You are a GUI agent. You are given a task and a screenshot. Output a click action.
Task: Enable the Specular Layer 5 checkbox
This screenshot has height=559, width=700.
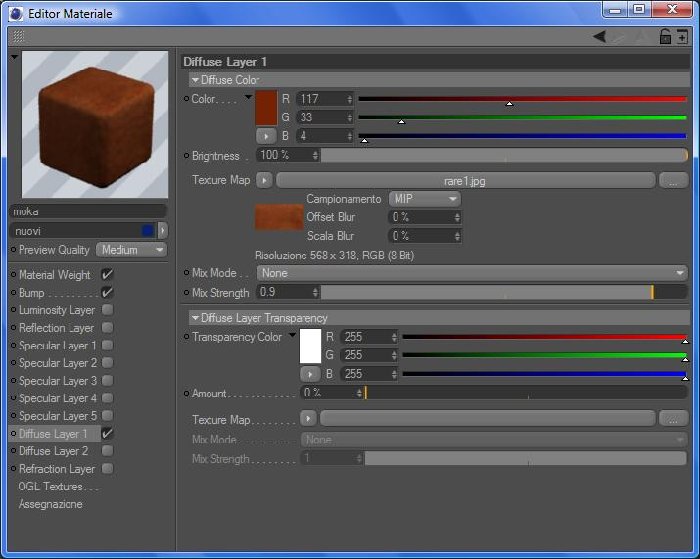coord(108,416)
